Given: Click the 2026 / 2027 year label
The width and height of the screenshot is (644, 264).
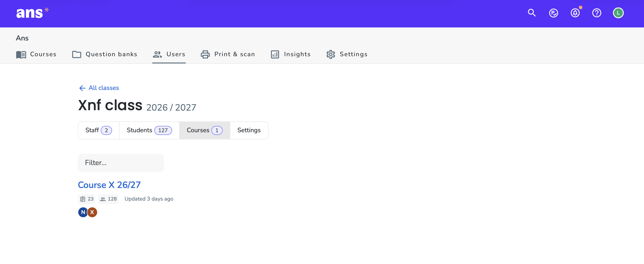Looking at the screenshot, I should click(171, 107).
